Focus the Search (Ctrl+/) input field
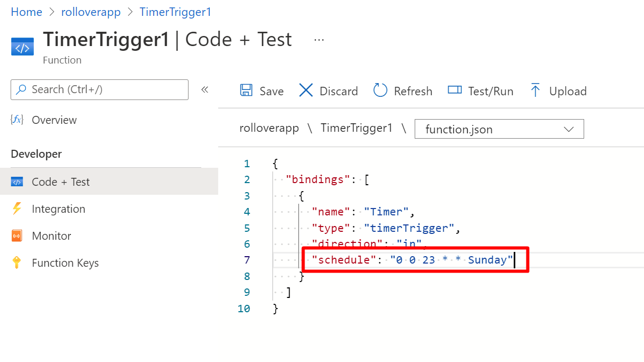The image size is (644, 362). coord(106,89)
